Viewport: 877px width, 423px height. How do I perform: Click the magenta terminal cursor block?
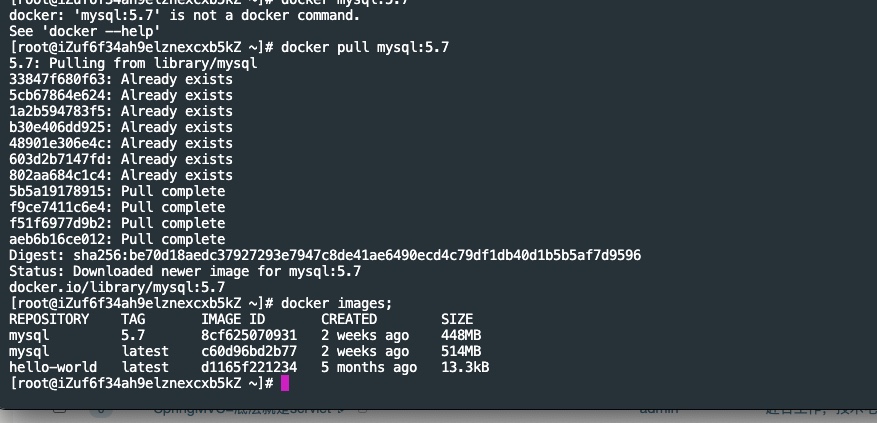point(285,383)
